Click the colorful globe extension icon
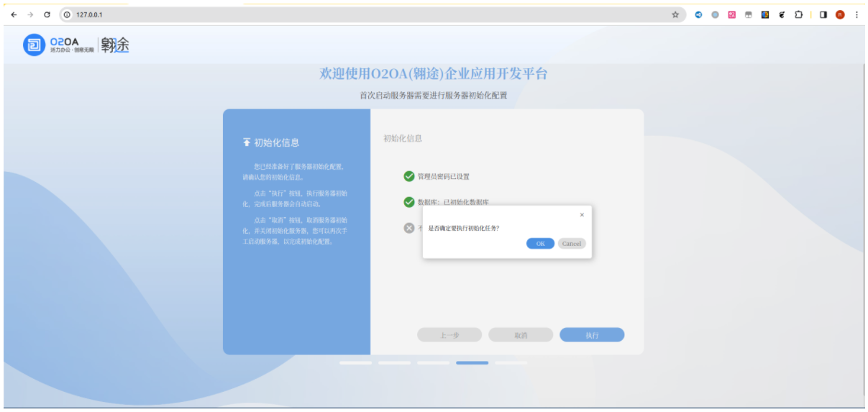This screenshot has height=412, width=868. pos(765,14)
